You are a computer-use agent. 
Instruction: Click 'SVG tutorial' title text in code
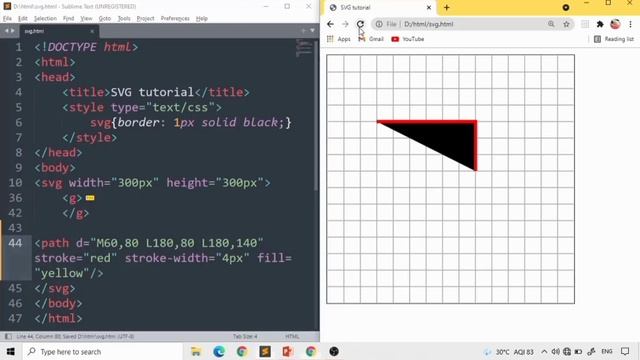[x=152, y=92]
